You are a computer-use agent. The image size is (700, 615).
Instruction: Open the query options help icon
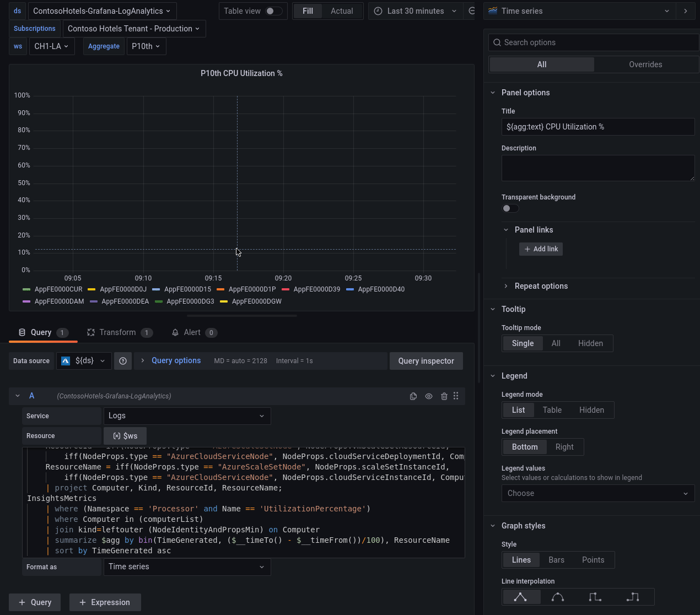pos(122,361)
